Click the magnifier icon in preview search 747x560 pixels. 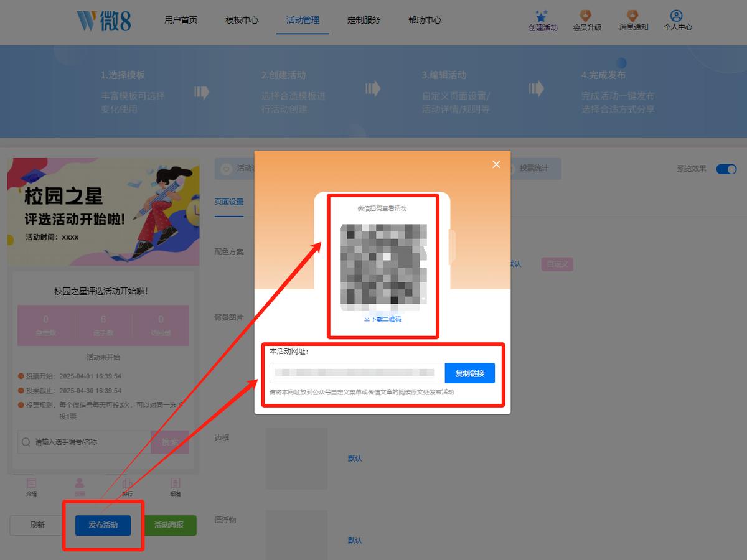point(26,442)
